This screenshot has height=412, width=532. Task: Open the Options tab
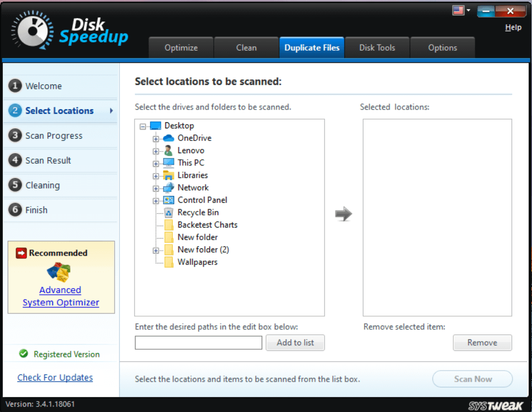[x=442, y=48]
